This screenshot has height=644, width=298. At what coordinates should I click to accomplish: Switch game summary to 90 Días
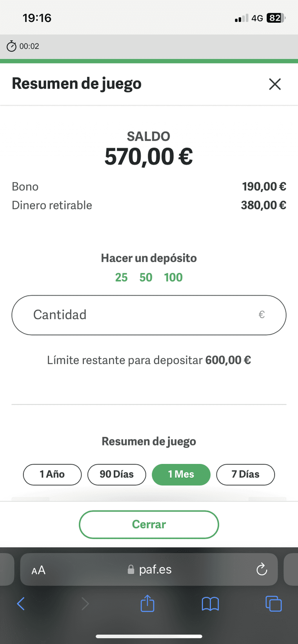click(116, 474)
